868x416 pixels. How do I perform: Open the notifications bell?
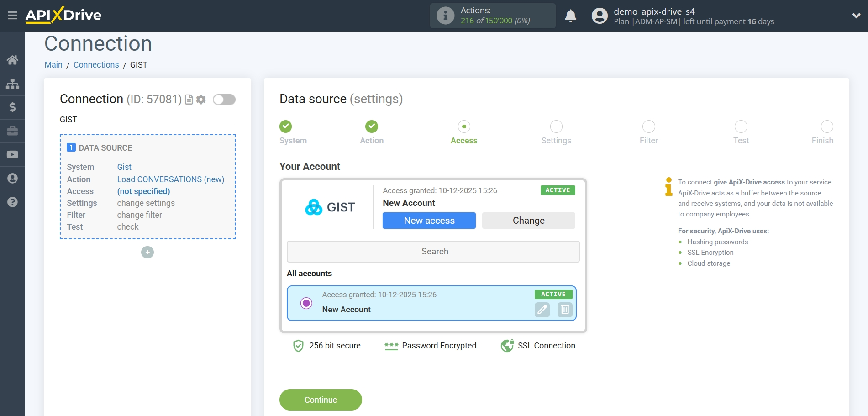(570, 15)
